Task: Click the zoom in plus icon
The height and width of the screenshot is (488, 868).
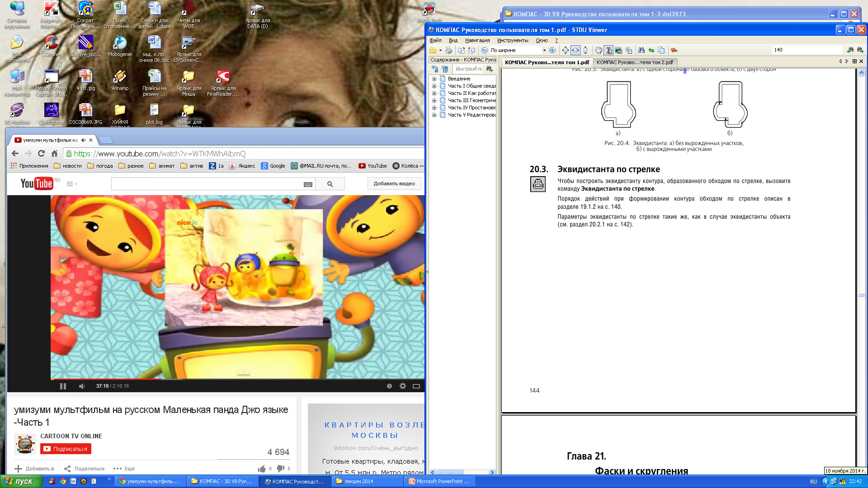Action: (552, 50)
